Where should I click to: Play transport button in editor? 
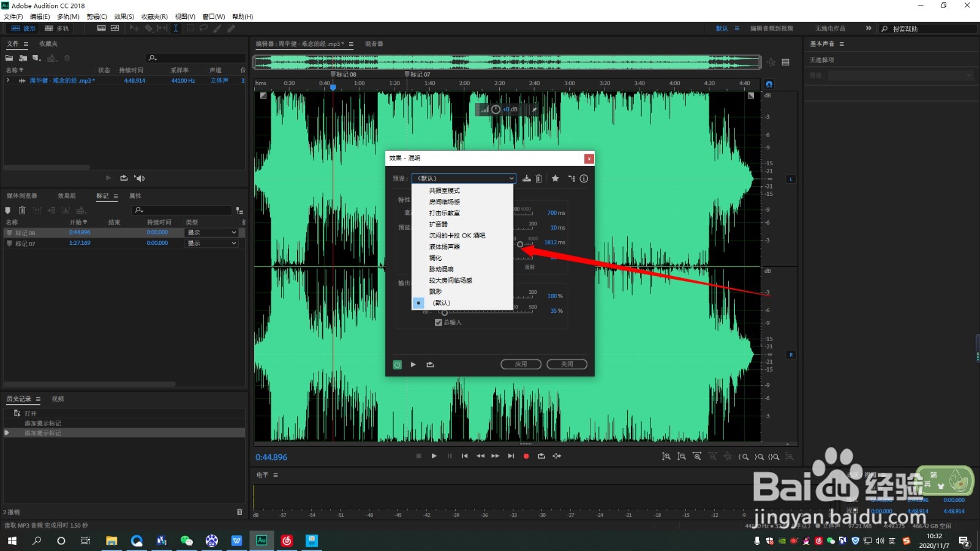(434, 456)
